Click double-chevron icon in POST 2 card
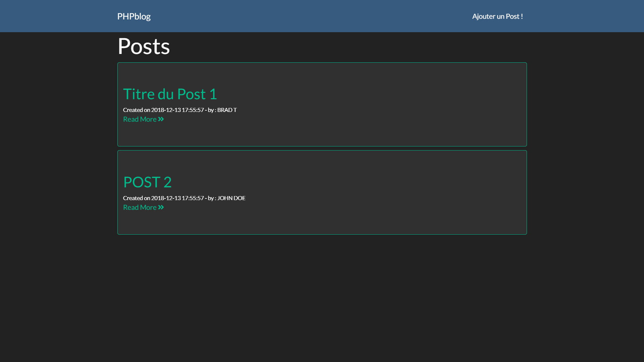The width and height of the screenshot is (644, 362). 161,207
